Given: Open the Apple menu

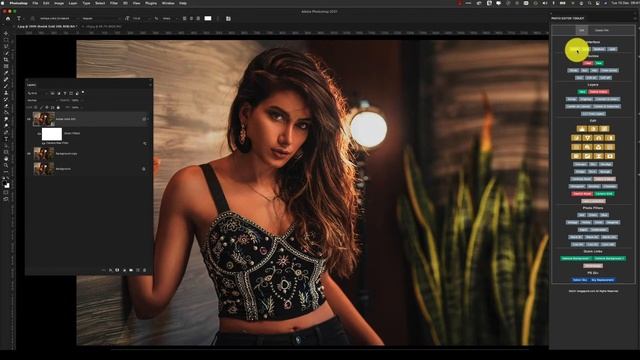Looking at the screenshot, I should [2, 3].
